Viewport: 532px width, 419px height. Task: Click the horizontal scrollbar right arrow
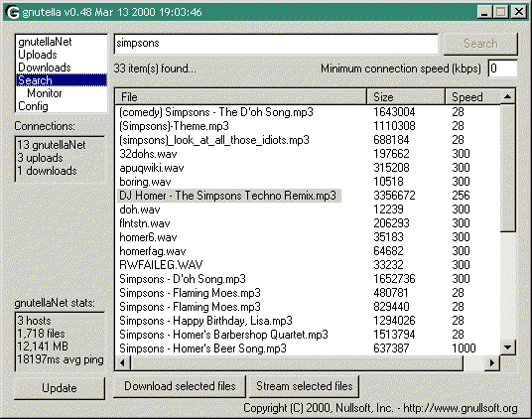(x=492, y=363)
